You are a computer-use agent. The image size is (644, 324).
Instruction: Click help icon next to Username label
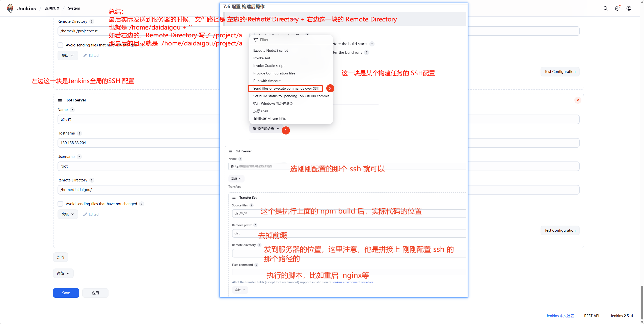(79, 157)
